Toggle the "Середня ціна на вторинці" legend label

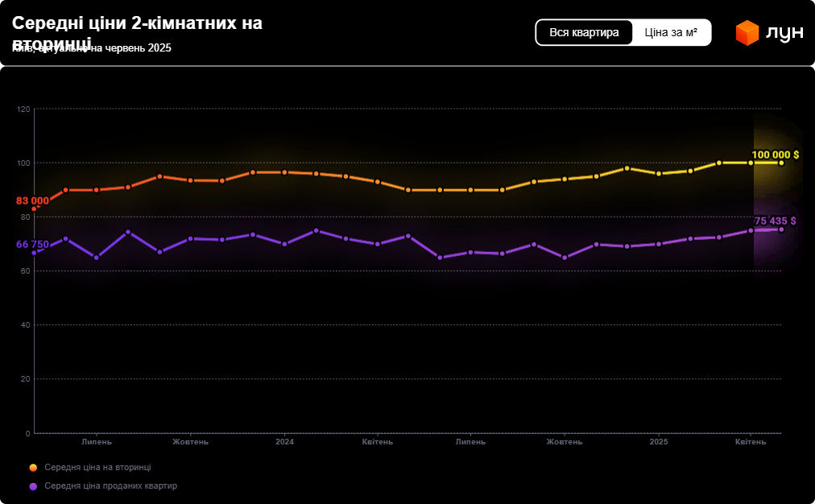click(97, 468)
